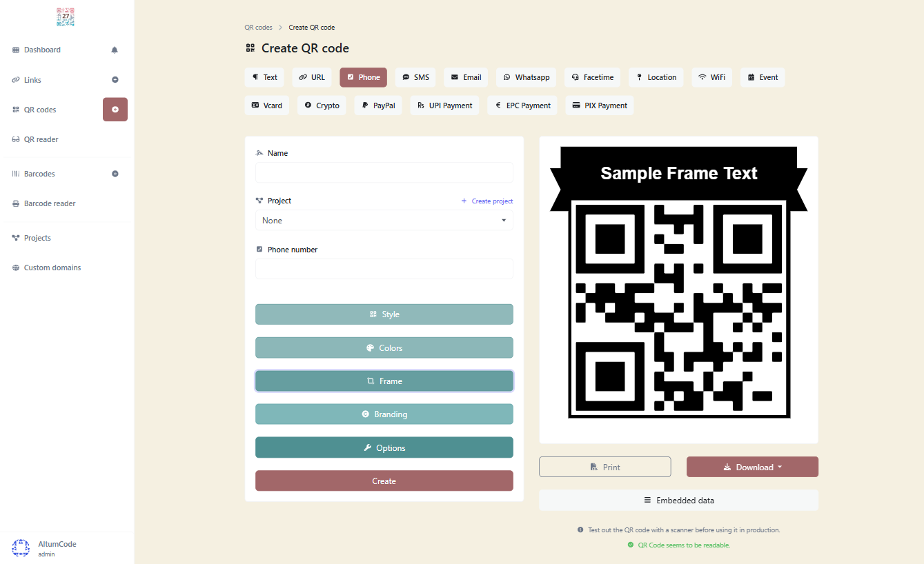The width and height of the screenshot is (924, 564).
Task: Switch to the Whatsapp QR code type
Action: [x=526, y=77]
